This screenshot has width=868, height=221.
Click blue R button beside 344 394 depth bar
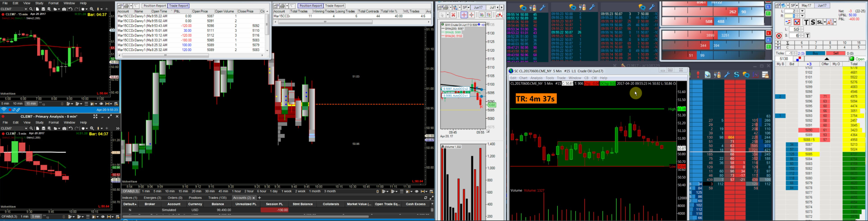point(768,40)
